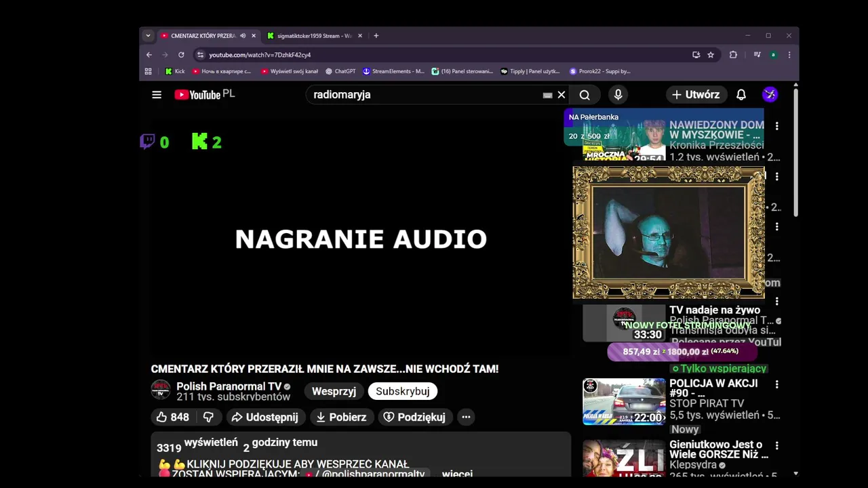Close the CMENTARZ KTÓRY PRZERA tab
This screenshot has width=868, height=488.
[x=254, y=36]
